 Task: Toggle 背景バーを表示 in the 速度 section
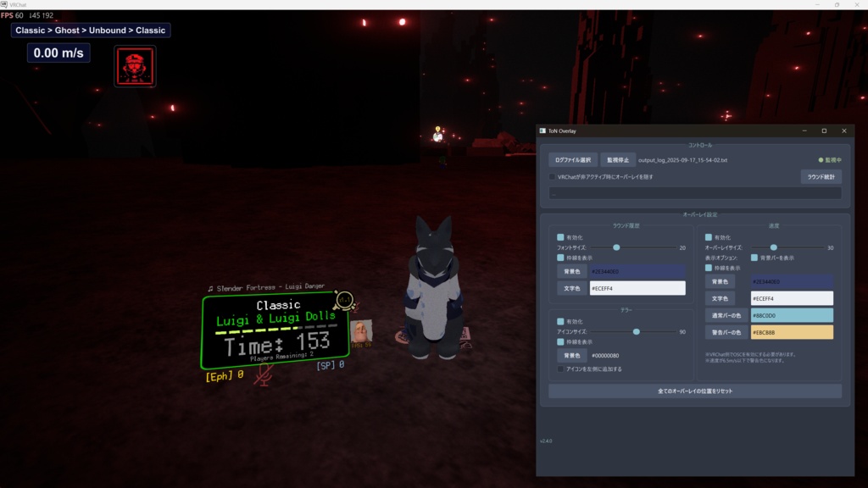coord(754,258)
